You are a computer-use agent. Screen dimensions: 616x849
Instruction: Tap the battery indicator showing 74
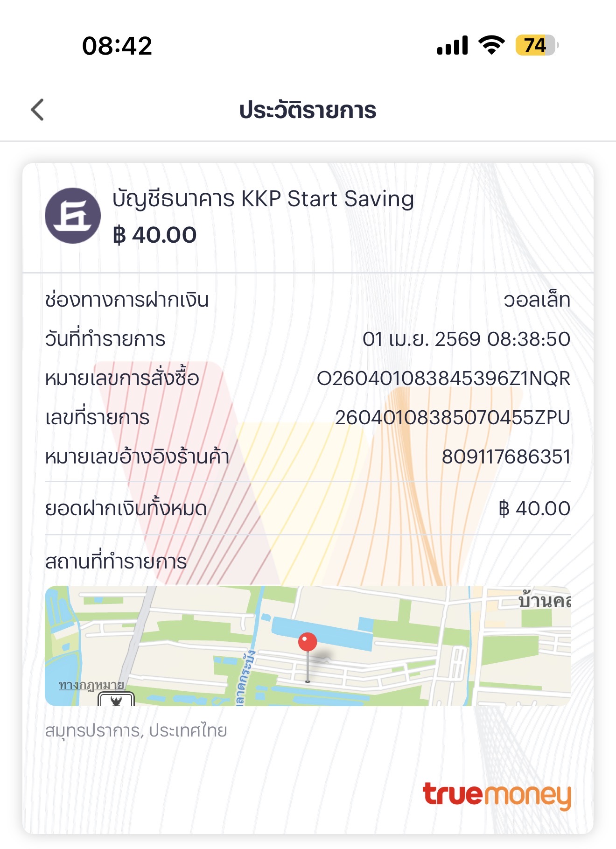point(537,45)
